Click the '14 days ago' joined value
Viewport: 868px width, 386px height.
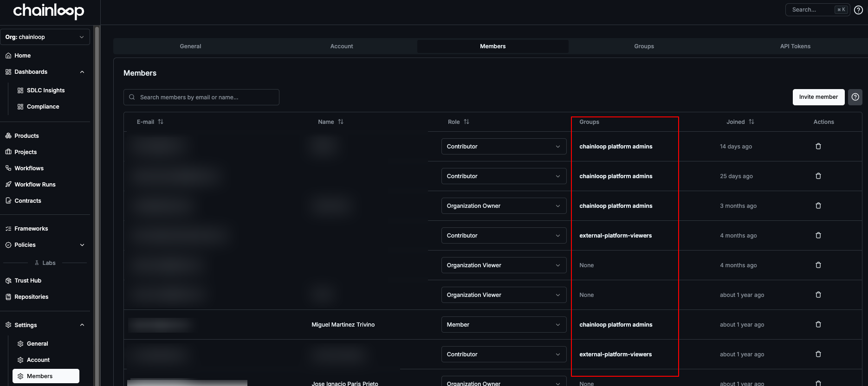tap(736, 146)
